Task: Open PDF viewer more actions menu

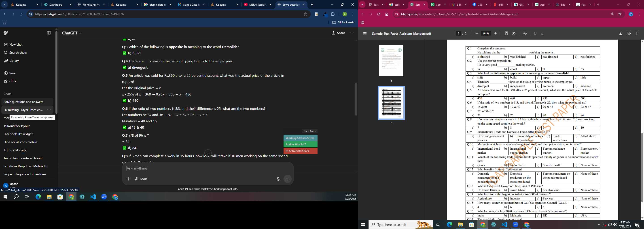Action: (637, 34)
